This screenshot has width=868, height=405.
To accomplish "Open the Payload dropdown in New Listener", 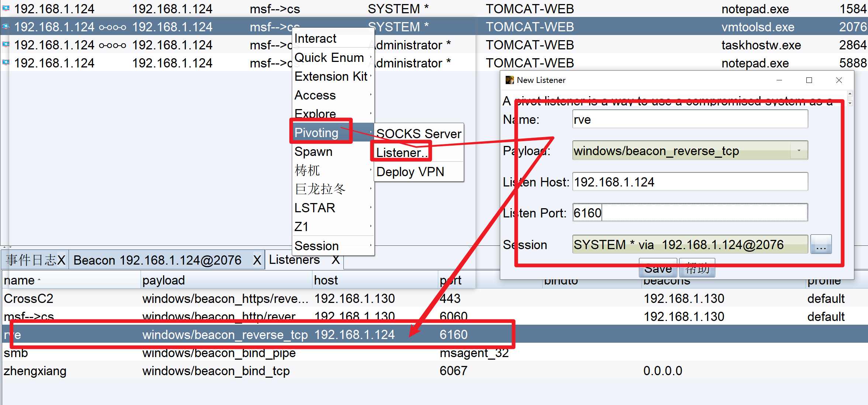I will point(799,150).
